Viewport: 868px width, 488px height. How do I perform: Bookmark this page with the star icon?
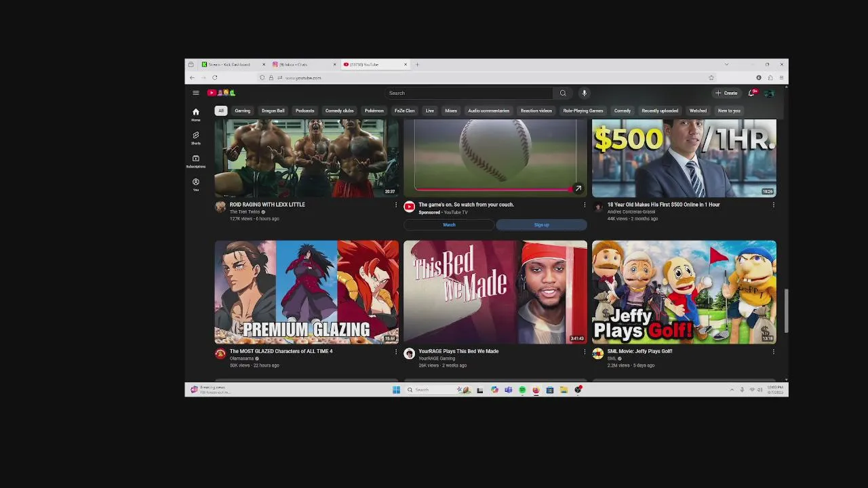(x=711, y=77)
